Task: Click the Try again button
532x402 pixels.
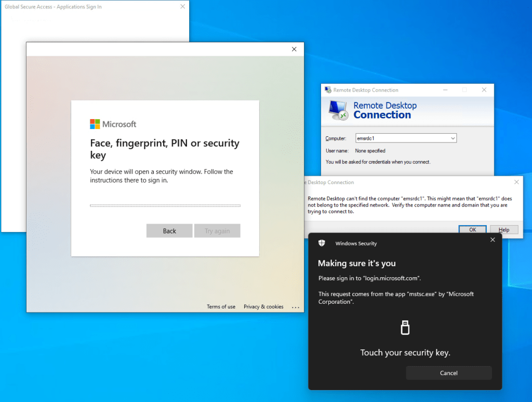Action: (217, 231)
